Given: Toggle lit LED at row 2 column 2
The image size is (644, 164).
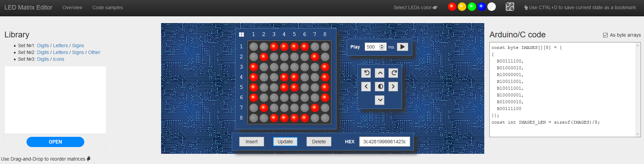Looking at the screenshot, I should 264,57.
